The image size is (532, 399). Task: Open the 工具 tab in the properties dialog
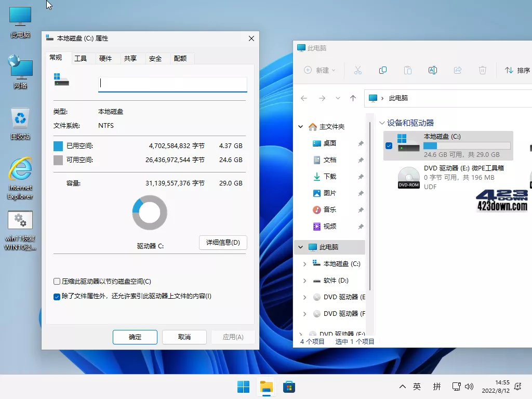(81, 58)
